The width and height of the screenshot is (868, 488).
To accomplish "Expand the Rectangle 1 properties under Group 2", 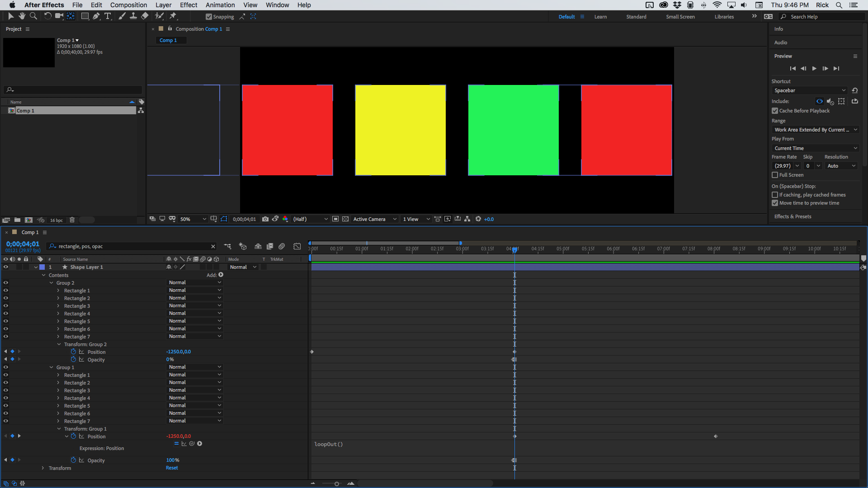I will point(58,291).
